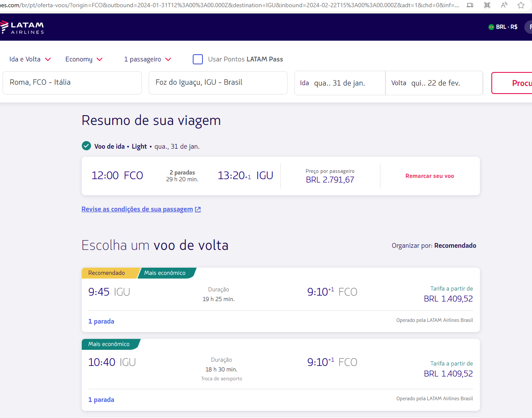Click the LATAM Airlines logo
532x418 pixels.
[22, 27]
